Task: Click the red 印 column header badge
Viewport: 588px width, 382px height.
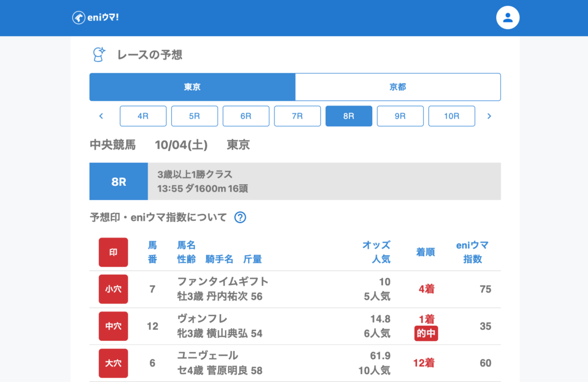Action: 113,252
